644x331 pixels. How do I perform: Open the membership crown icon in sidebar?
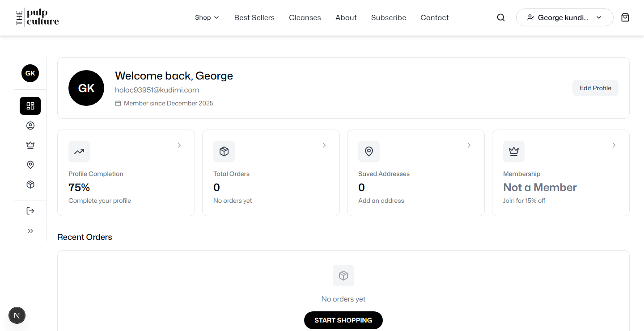click(30, 145)
